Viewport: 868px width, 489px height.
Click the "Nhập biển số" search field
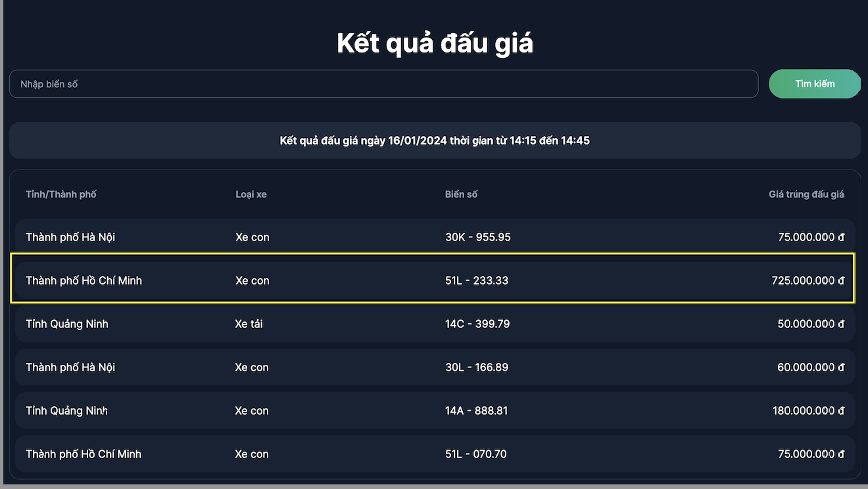pos(383,84)
